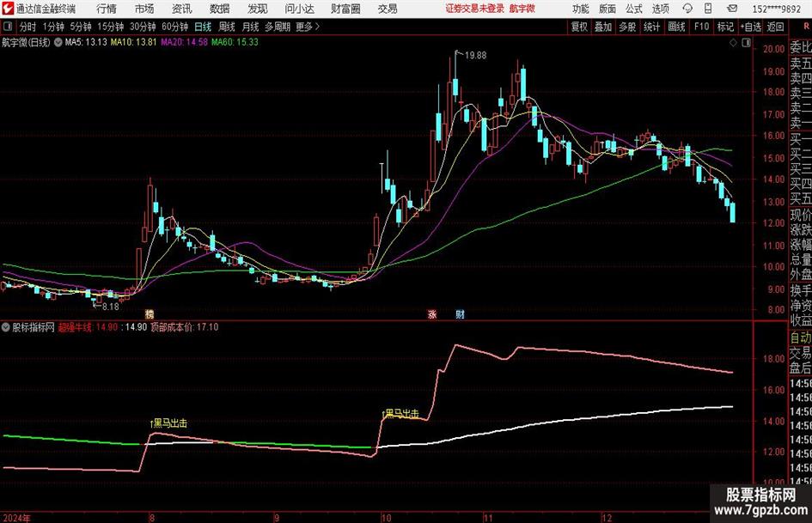Click the 榜 marker below the chart

tap(150, 313)
